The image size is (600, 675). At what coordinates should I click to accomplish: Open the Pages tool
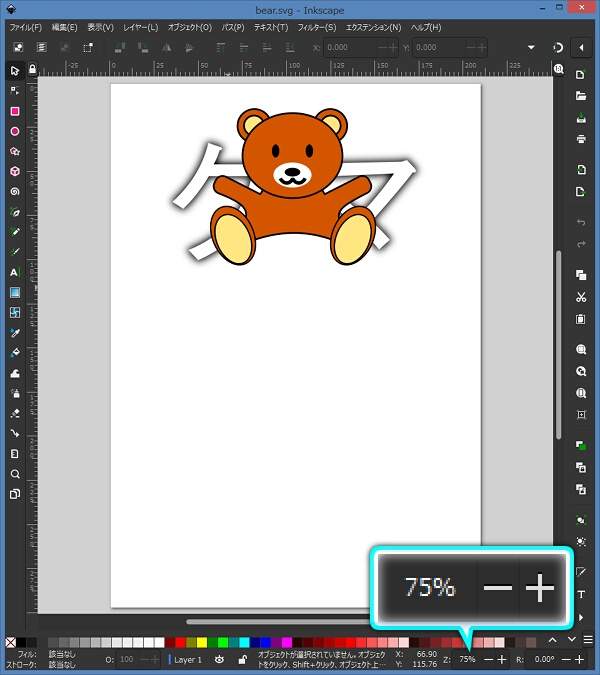click(15, 494)
